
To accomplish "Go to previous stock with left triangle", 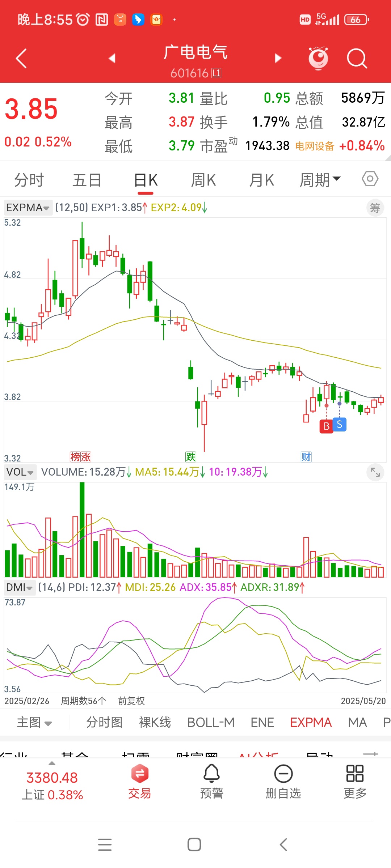I will [112, 58].
